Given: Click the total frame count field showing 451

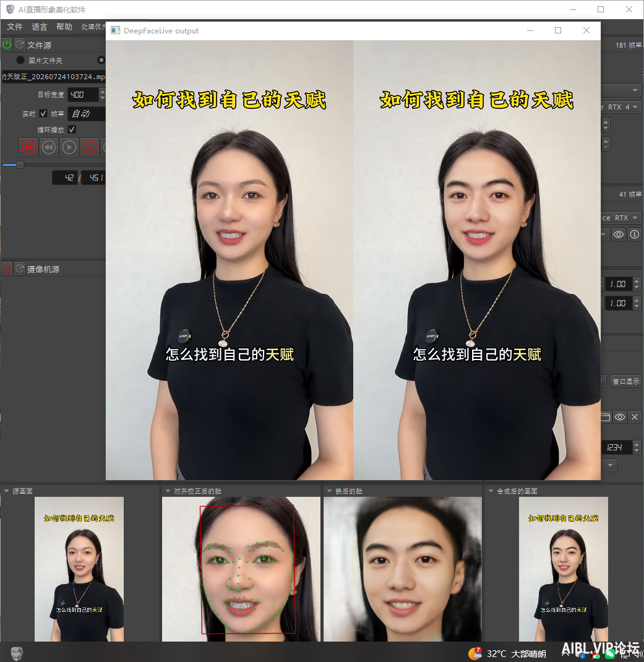Looking at the screenshot, I should pos(93,178).
